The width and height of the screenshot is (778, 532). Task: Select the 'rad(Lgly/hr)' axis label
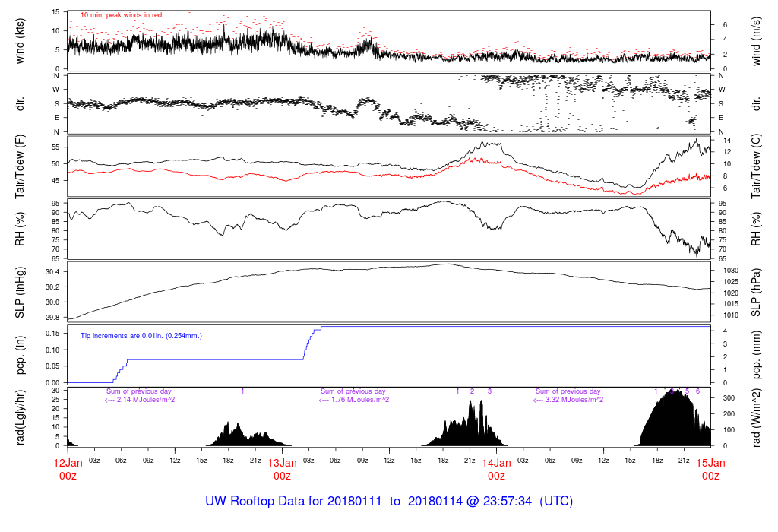[x=21, y=416]
